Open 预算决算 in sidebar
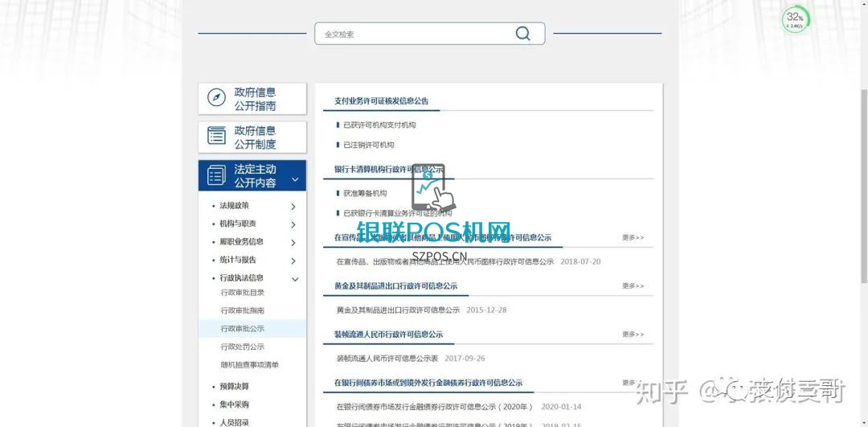Screen dimensions: 868x427 coord(234,387)
